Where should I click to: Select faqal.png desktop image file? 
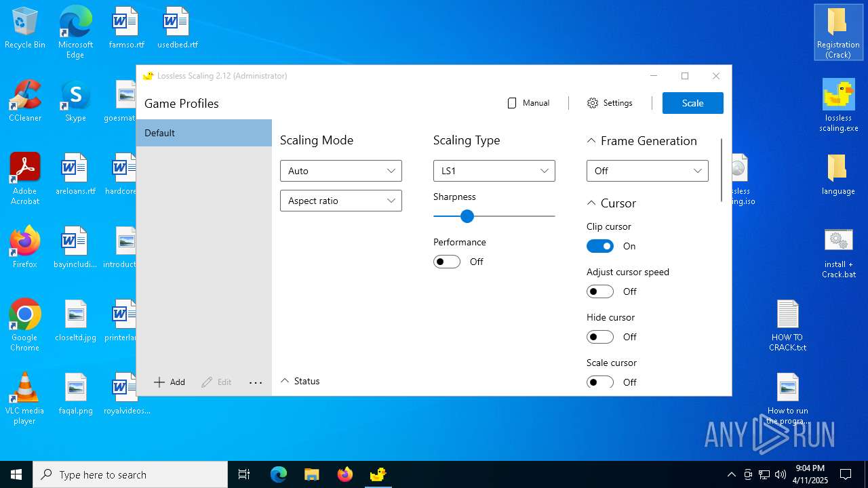point(75,394)
